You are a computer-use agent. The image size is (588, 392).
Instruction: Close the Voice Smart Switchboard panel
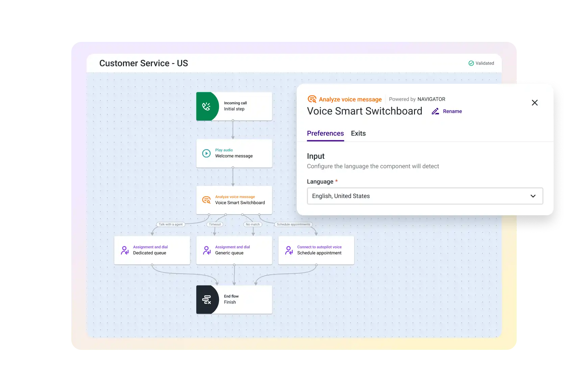[535, 103]
